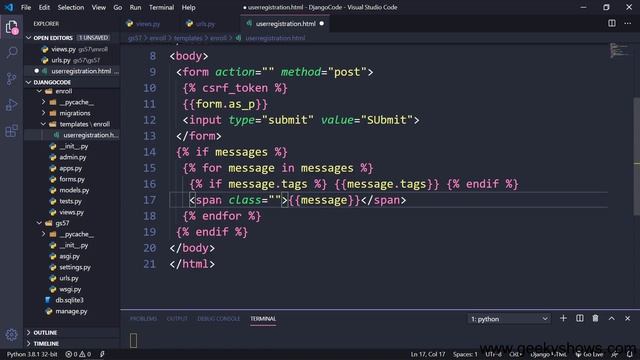Open forms.py in explorer
Image resolution: width=640 pixels, height=360 pixels.
(x=72, y=179)
